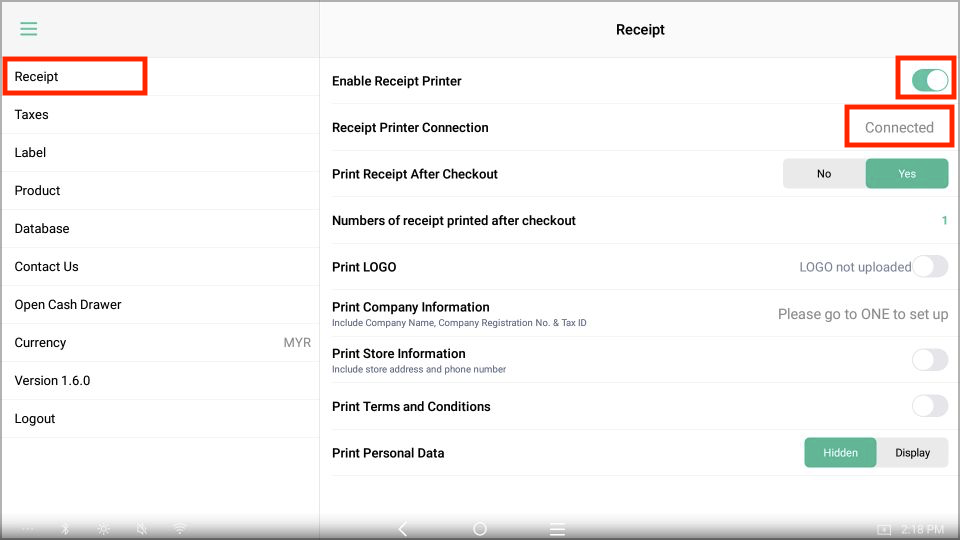Tap Version 1.6.0 entry
960x540 pixels.
pos(160,380)
